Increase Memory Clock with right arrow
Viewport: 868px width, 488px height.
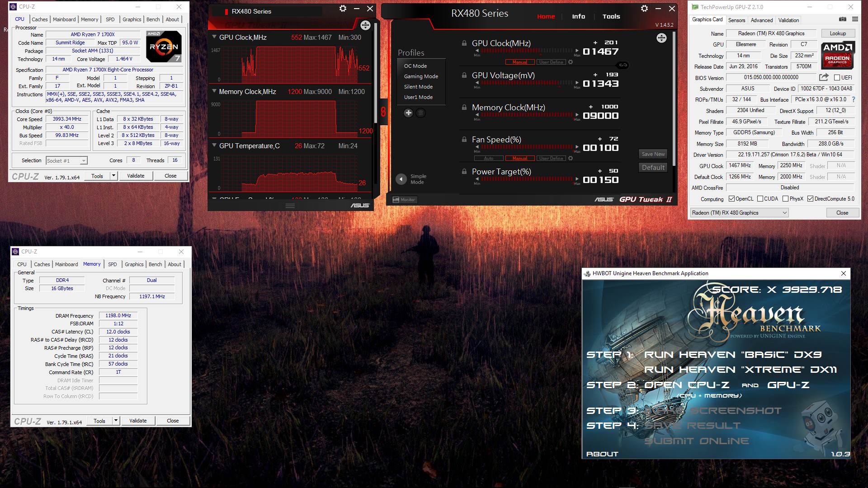pyautogui.click(x=577, y=115)
